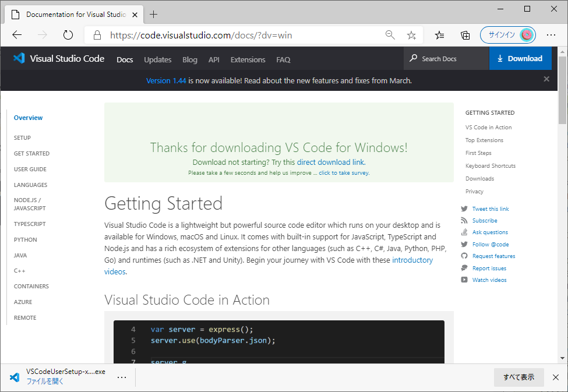The image size is (568, 392).
Task: Open the browser settings ellipsis menu
Action: click(x=551, y=35)
